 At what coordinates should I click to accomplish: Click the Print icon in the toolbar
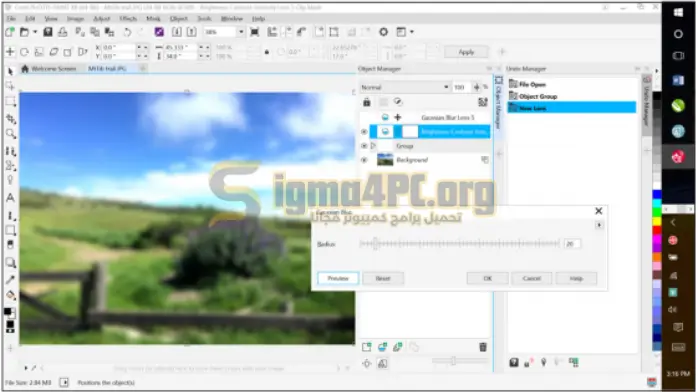pos(63,32)
